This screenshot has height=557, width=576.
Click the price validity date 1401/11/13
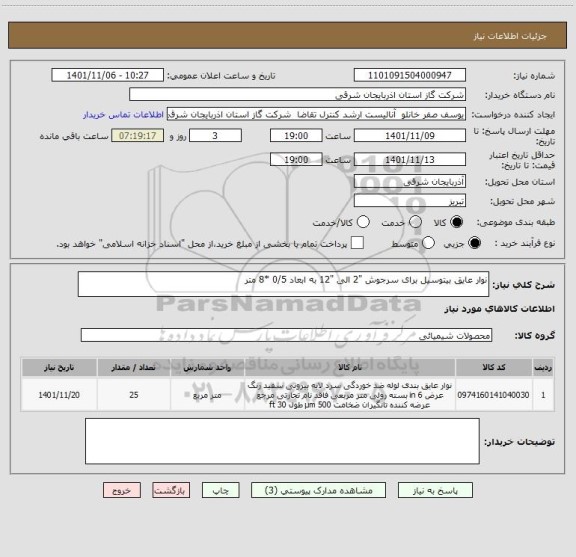[x=410, y=159]
